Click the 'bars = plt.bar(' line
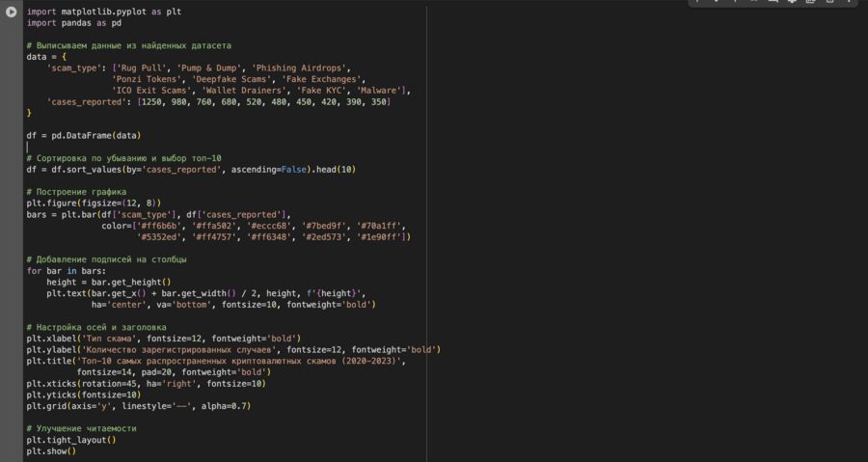This screenshot has width=868, height=462. pyautogui.click(x=159, y=215)
